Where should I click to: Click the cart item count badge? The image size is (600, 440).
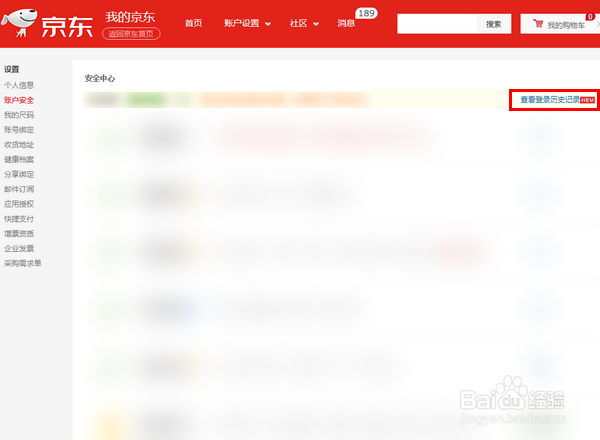590,16
